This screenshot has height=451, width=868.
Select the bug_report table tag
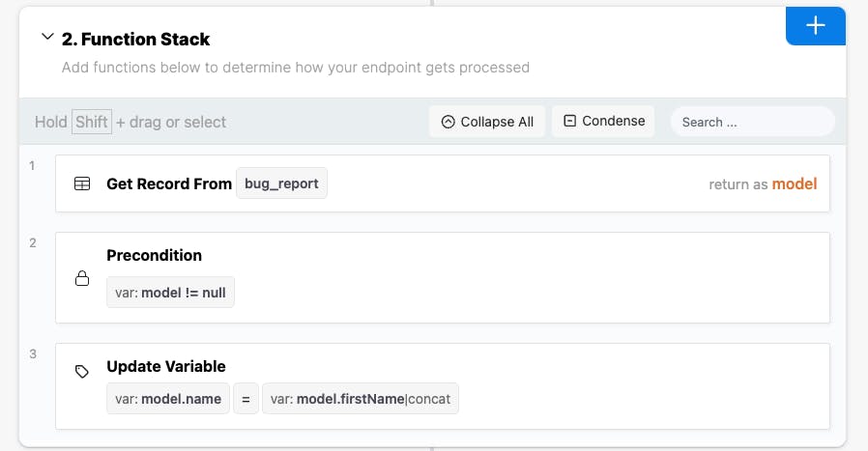coord(281,183)
